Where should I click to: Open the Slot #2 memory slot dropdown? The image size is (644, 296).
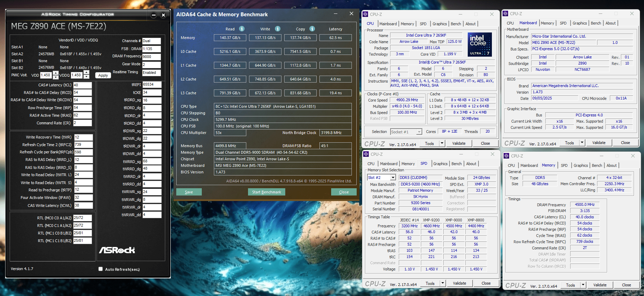[393, 178]
